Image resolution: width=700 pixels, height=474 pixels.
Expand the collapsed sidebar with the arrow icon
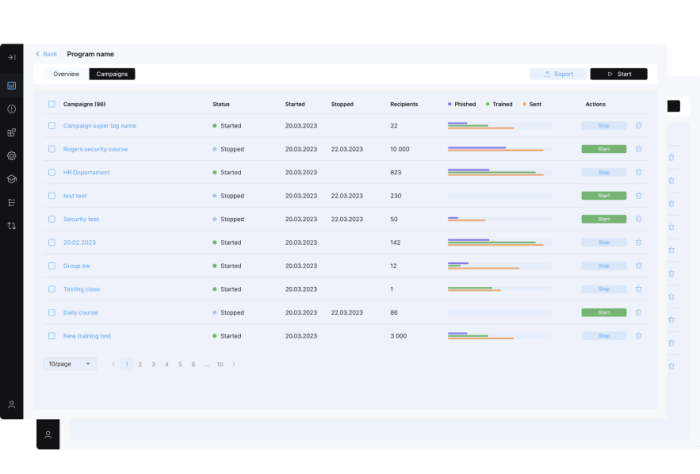(x=12, y=57)
